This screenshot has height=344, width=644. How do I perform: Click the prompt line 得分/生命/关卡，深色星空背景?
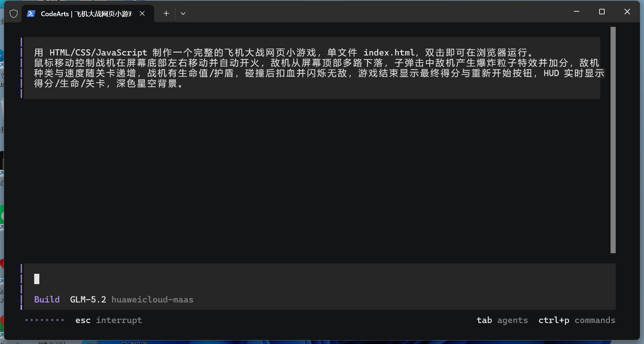pyautogui.click(x=109, y=83)
